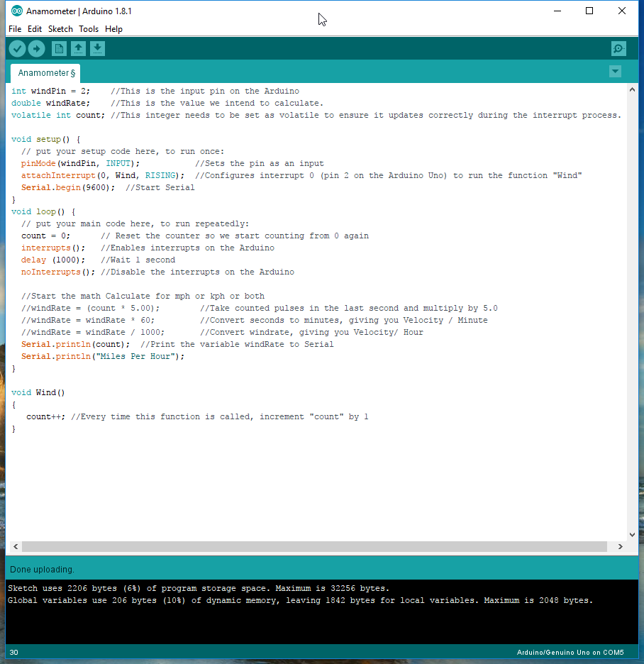
Task: Click the 'volatile int count;' declaration
Action: tap(58, 115)
